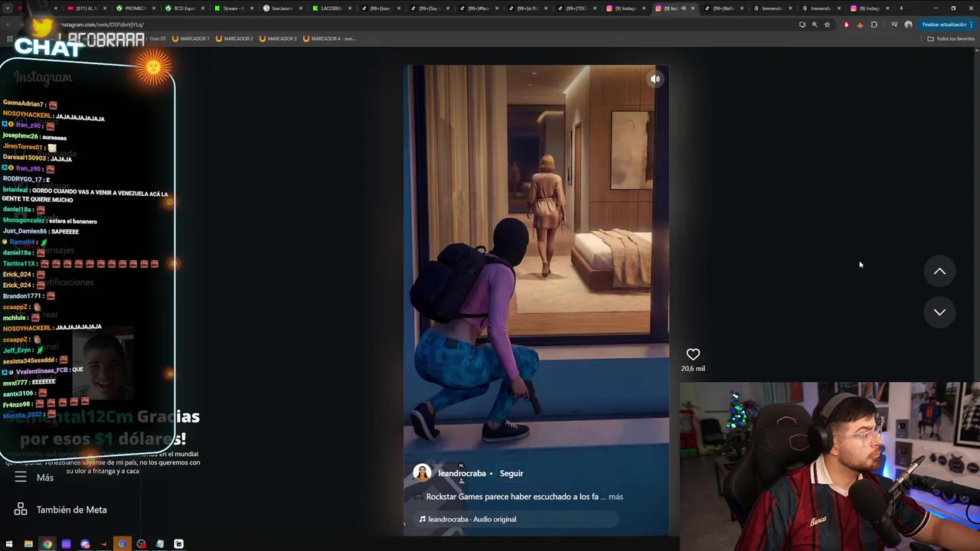This screenshot has width=980, height=551.
Task: Click the 'Finalizar actualización' button
Action: tap(947, 24)
